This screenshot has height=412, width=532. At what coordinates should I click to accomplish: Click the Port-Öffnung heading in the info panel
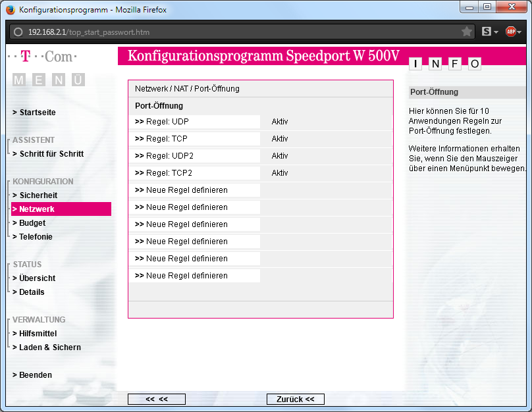(x=435, y=92)
